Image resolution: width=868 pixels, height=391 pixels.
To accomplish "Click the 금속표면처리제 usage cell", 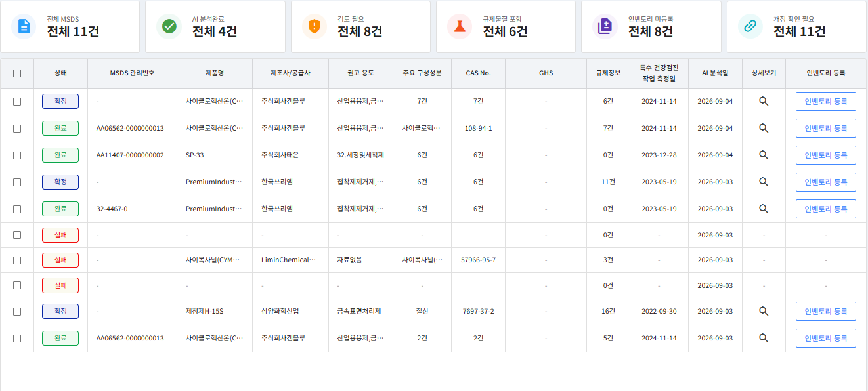I will (359, 312).
